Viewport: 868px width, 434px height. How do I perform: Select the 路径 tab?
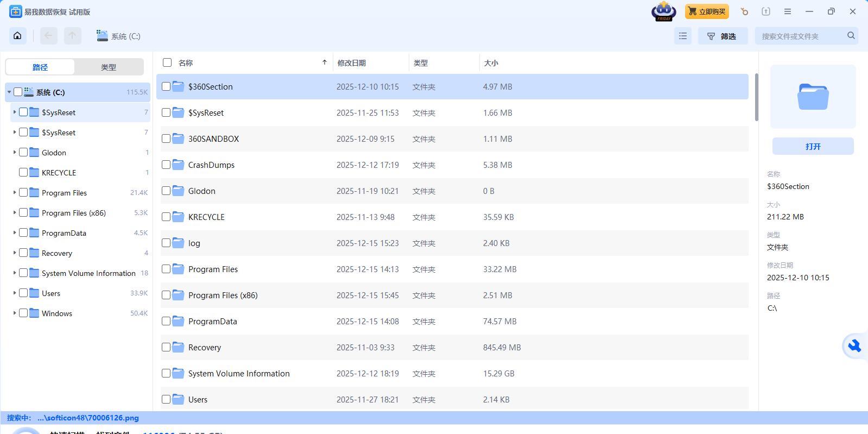pyautogui.click(x=40, y=67)
